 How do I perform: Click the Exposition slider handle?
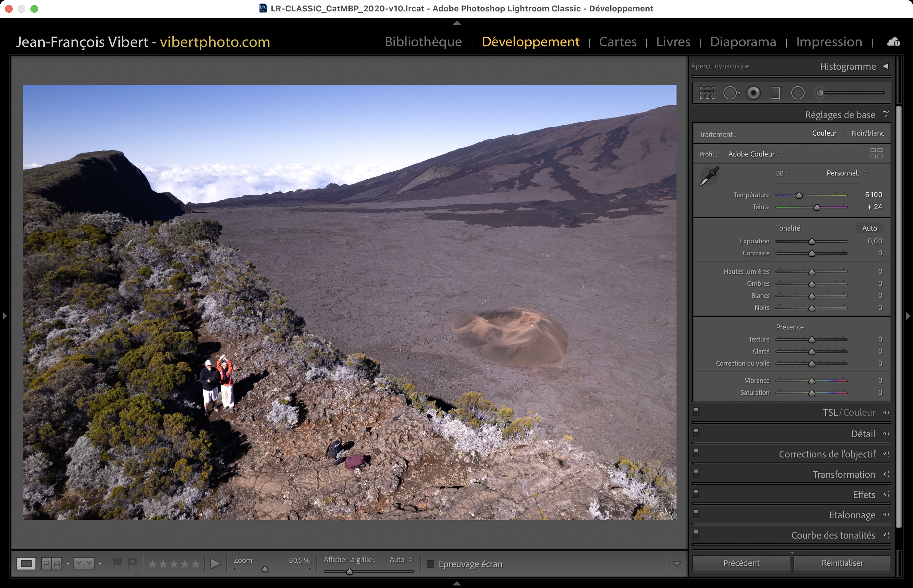(x=812, y=242)
